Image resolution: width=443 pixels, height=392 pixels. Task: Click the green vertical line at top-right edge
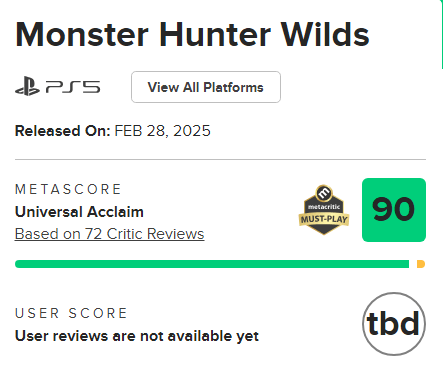coord(442,34)
